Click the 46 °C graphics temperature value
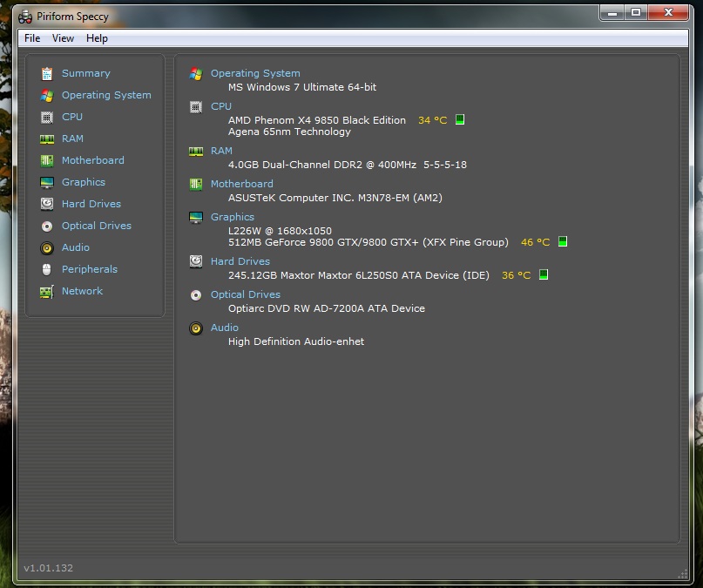This screenshot has width=703, height=588. click(x=536, y=242)
